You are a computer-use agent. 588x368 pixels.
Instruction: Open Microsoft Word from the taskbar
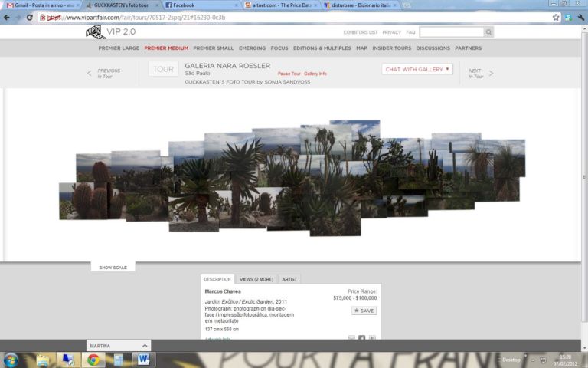(143, 360)
